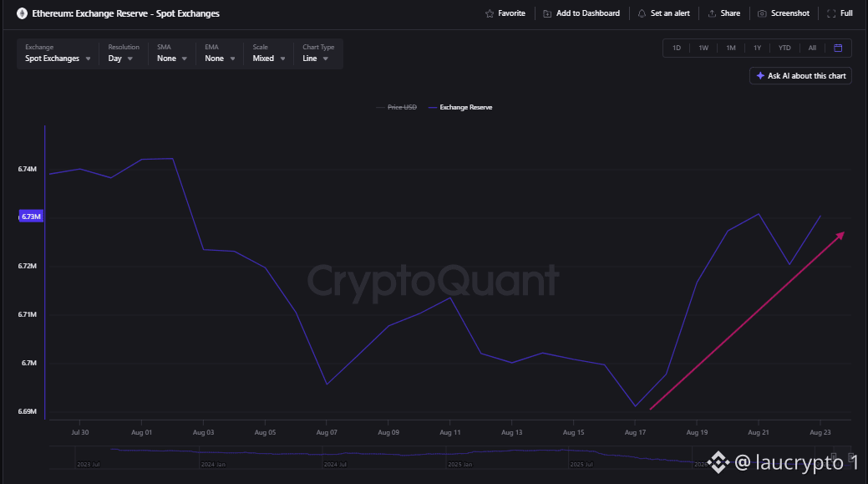The width and height of the screenshot is (868, 484).
Task: Click the Share label
Action: pos(730,13)
